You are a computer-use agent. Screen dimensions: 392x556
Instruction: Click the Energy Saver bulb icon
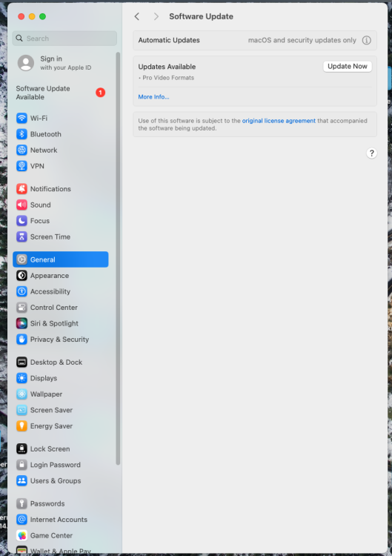21,426
